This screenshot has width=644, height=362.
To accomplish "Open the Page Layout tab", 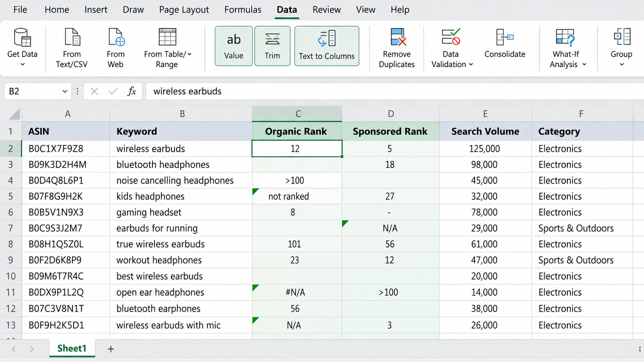I will (184, 10).
